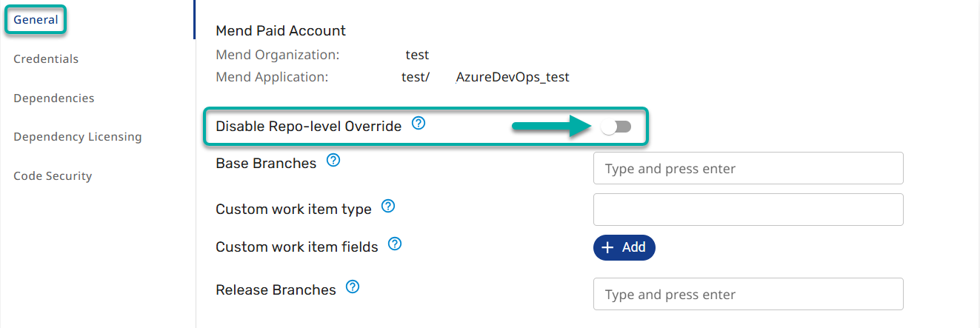Click the Disable Repo-level Override label text

pyautogui.click(x=308, y=127)
